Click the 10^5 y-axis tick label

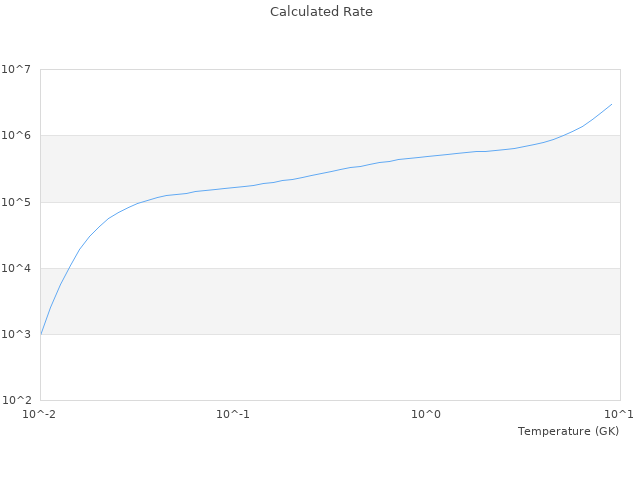click(16, 202)
